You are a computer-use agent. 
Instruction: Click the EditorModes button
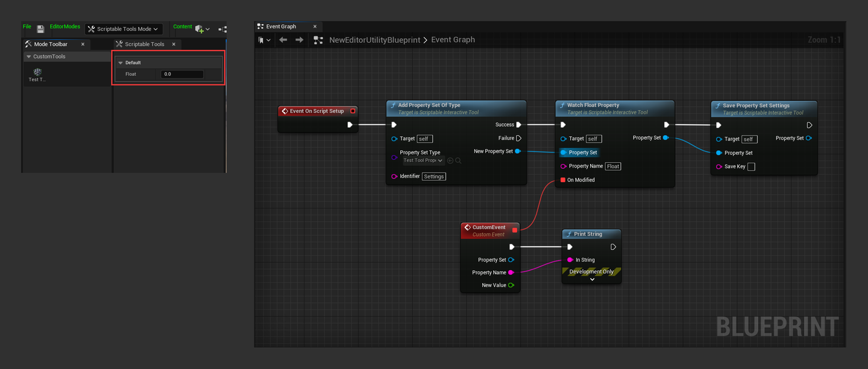pyautogui.click(x=65, y=27)
